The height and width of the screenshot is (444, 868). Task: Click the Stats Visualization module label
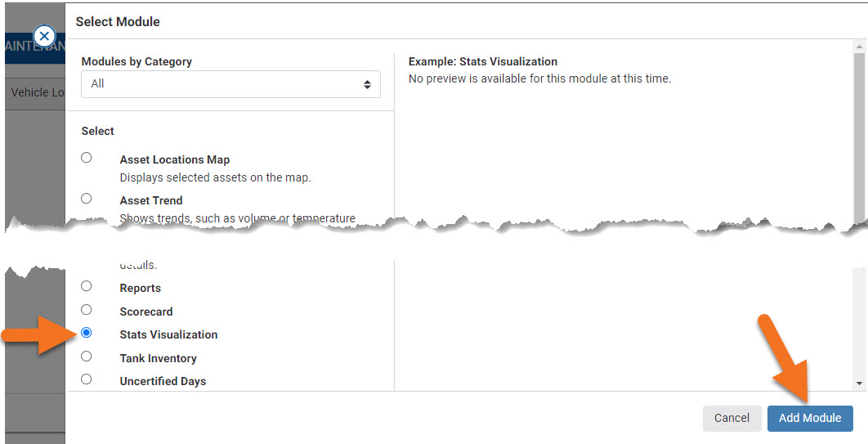tap(168, 334)
